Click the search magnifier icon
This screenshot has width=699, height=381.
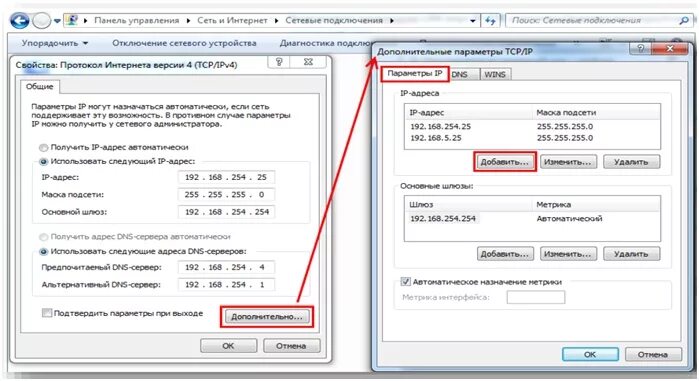683,20
